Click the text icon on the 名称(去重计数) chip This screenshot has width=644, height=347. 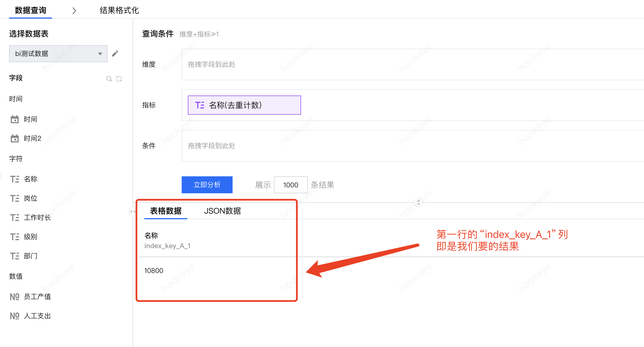(199, 105)
